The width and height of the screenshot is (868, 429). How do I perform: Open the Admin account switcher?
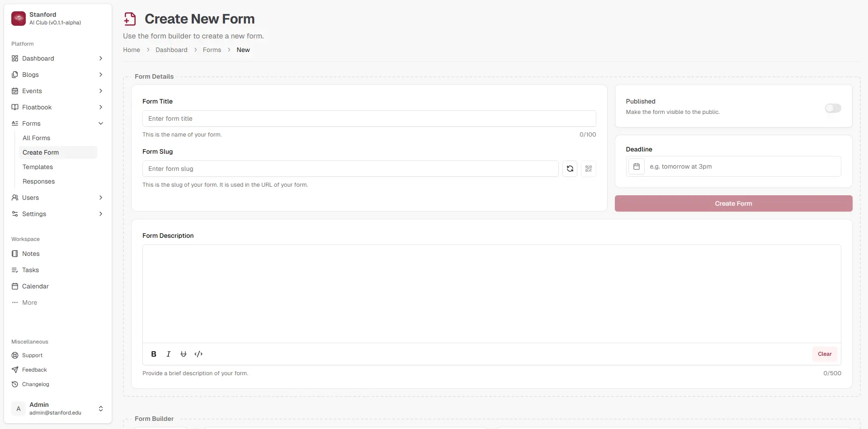coord(101,408)
